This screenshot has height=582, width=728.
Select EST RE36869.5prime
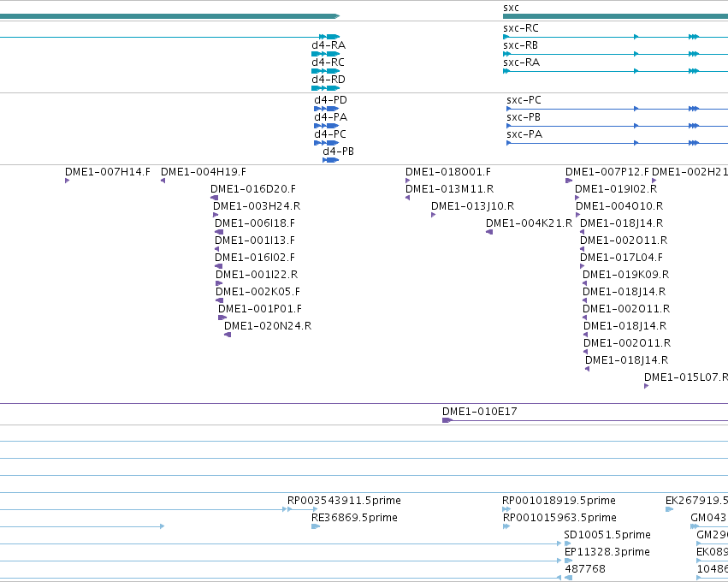pyautogui.click(x=354, y=519)
